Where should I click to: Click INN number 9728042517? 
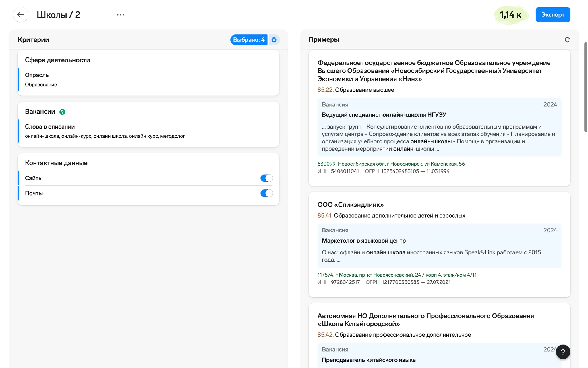(x=345, y=282)
